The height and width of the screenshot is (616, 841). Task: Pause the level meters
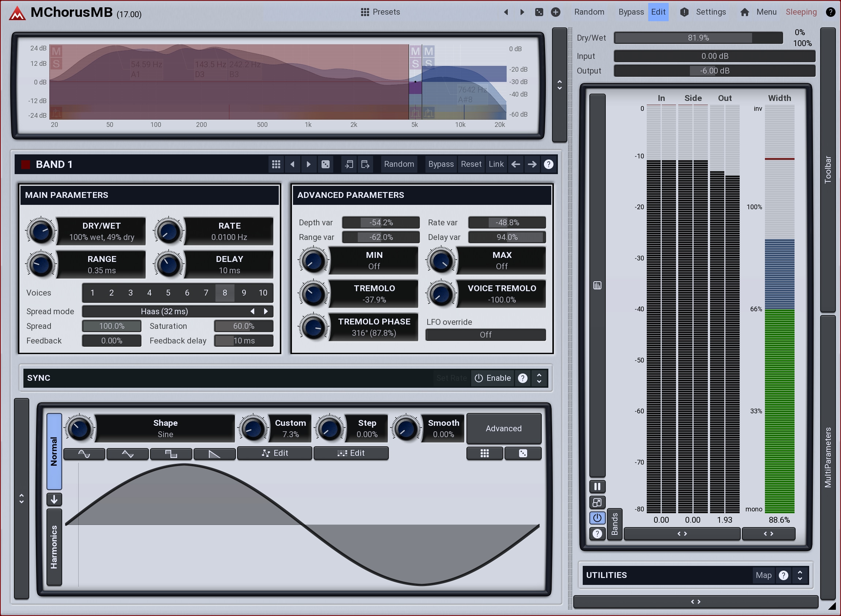tap(597, 487)
